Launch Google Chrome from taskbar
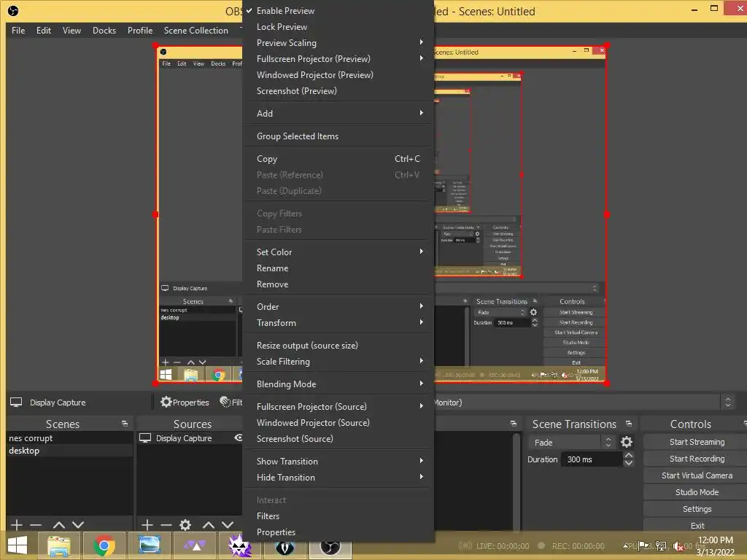 pyautogui.click(x=104, y=545)
